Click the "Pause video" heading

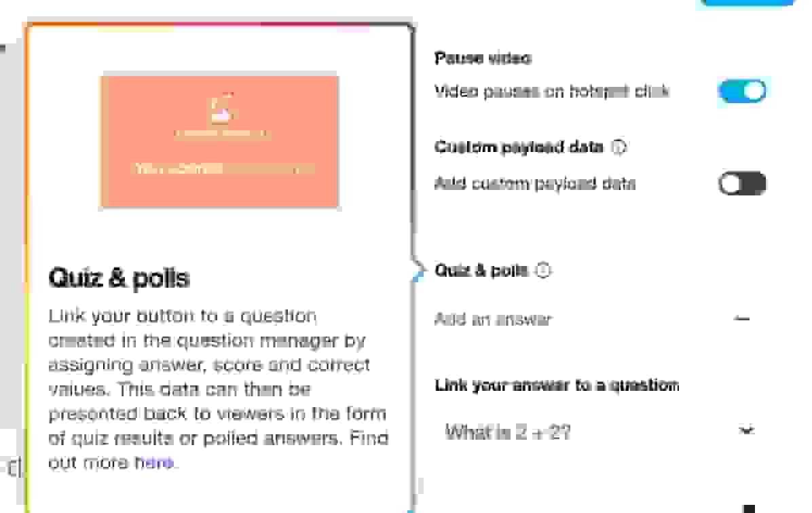tap(482, 58)
